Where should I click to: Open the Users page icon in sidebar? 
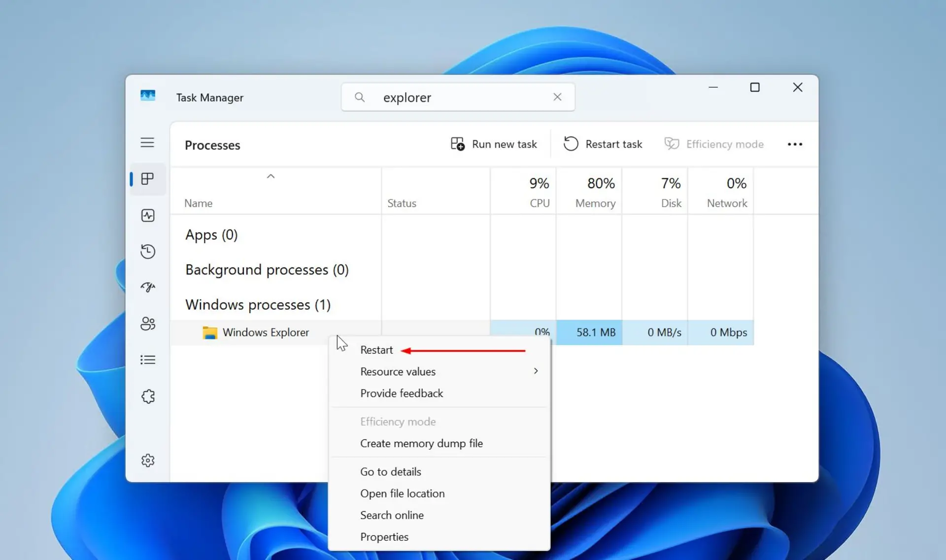[x=148, y=324]
